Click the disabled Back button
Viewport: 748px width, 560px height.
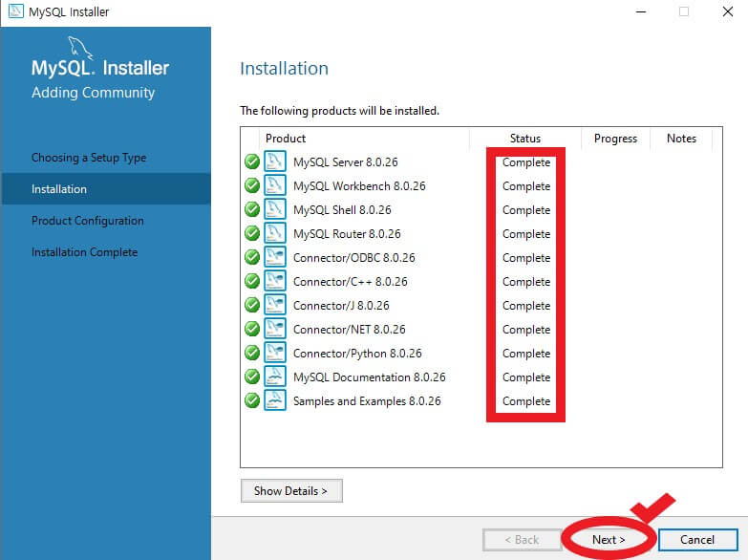point(522,540)
